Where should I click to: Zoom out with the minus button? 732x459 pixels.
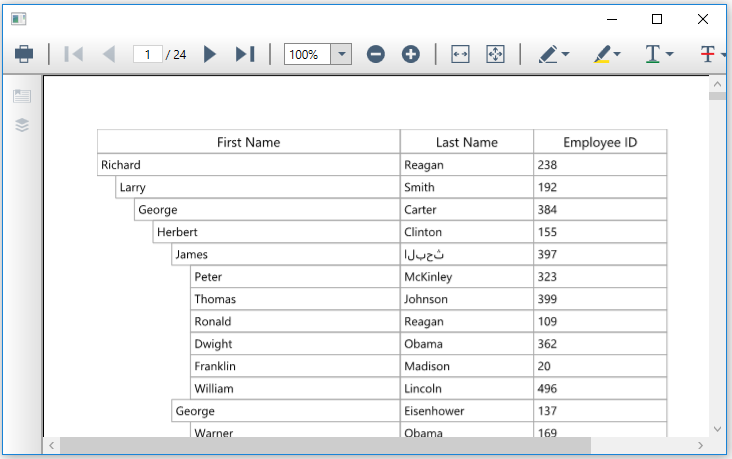coord(375,54)
